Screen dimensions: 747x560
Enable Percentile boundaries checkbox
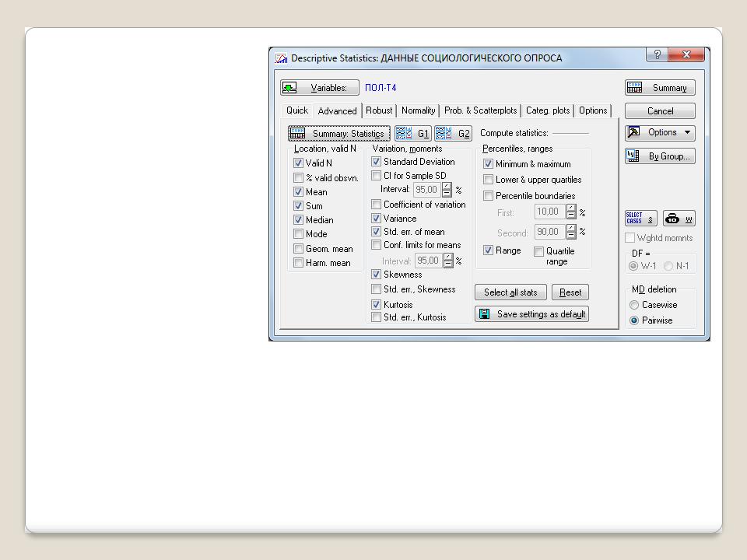[x=488, y=196]
